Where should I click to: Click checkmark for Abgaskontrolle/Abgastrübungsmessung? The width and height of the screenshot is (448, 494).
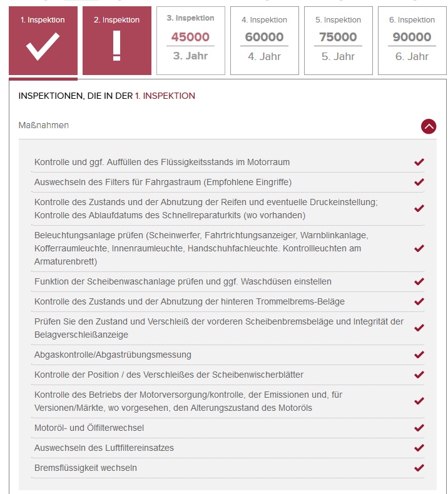point(419,355)
